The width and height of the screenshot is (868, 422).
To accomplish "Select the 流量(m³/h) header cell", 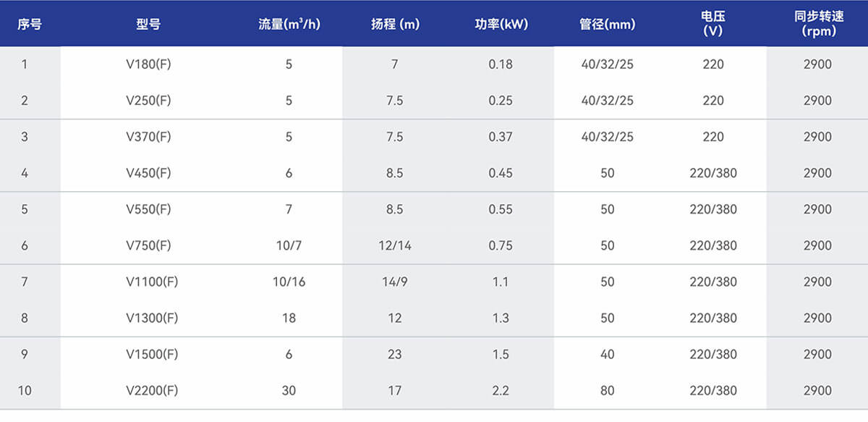I will coord(289,24).
